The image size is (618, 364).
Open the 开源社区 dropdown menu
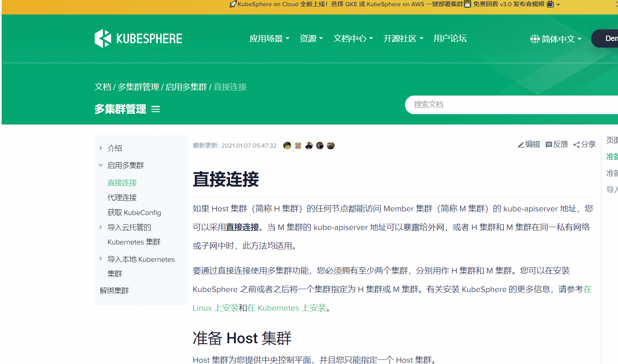click(x=403, y=38)
